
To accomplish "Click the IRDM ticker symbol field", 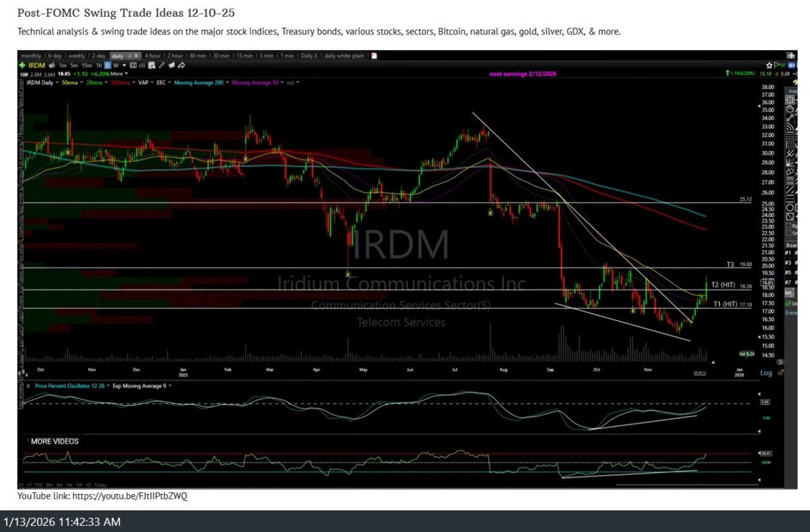I will (x=38, y=65).
